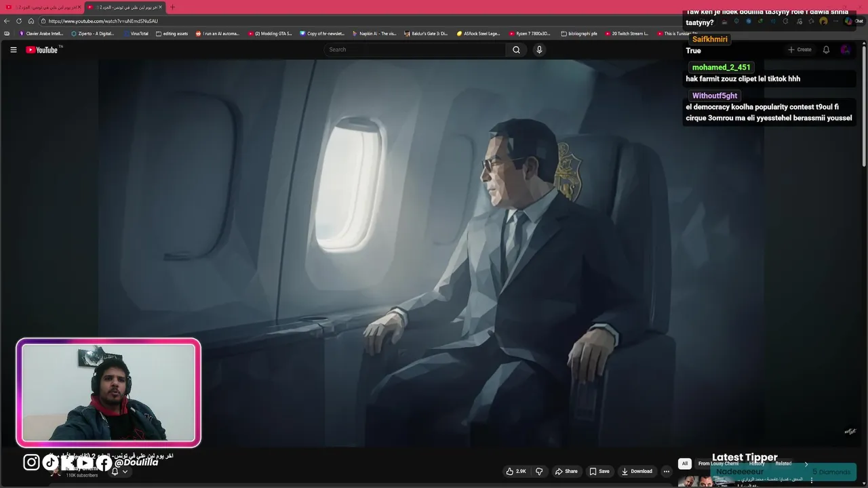
Task: Start voice search with microphone icon
Action: [539, 49]
